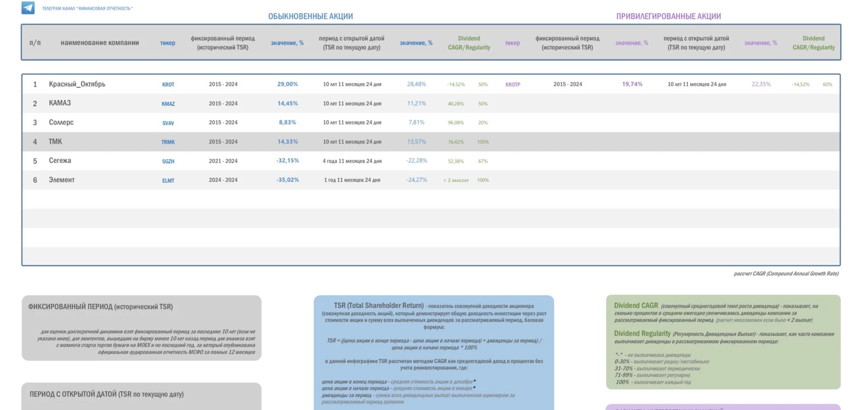
Task: Click the 29,00% TSR value
Action: (287, 84)
